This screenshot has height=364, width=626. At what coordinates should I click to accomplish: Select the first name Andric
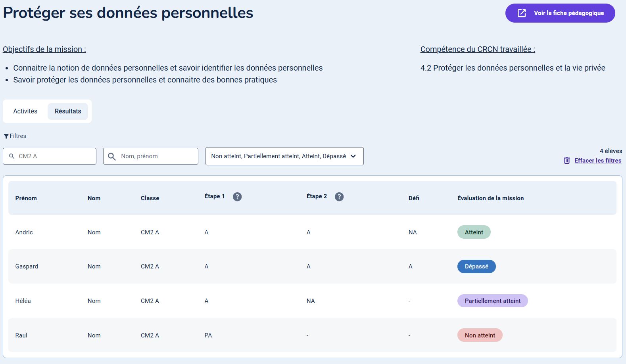click(x=24, y=232)
